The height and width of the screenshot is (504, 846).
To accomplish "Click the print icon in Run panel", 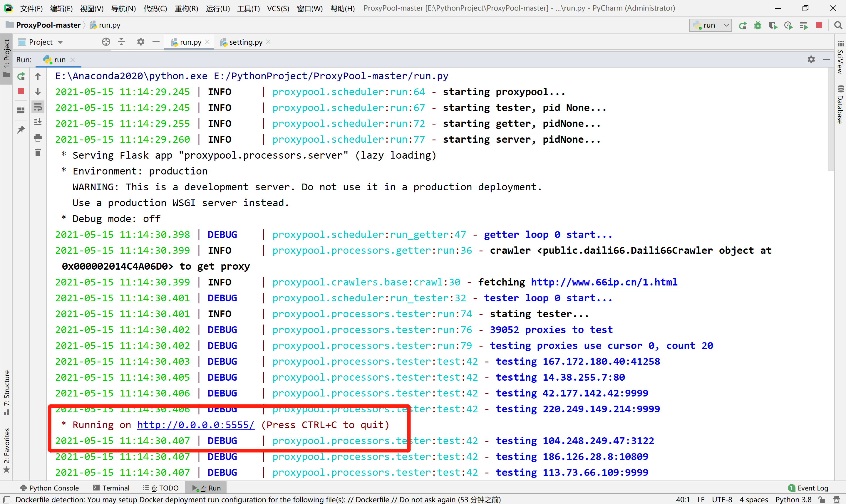I will click(38, 137).
